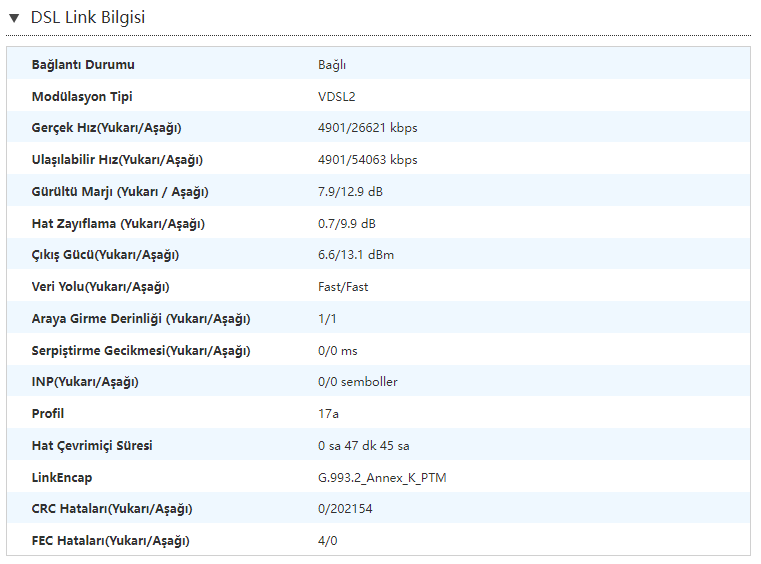The height and width of the screenshot is (564, 761).
Task: Select the Ulaşılabilir Hız(Yukarı/Aşağı) label
Action: click(117, 160)
